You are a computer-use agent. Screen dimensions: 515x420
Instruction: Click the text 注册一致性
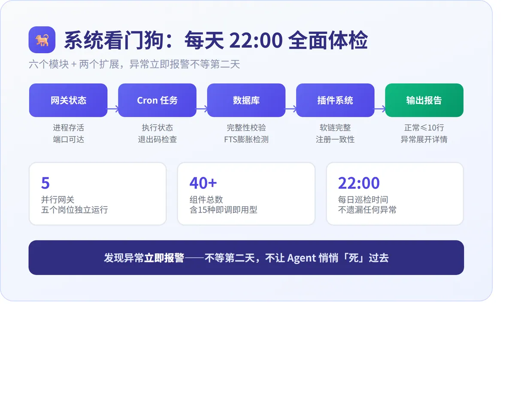coord(335,140)
